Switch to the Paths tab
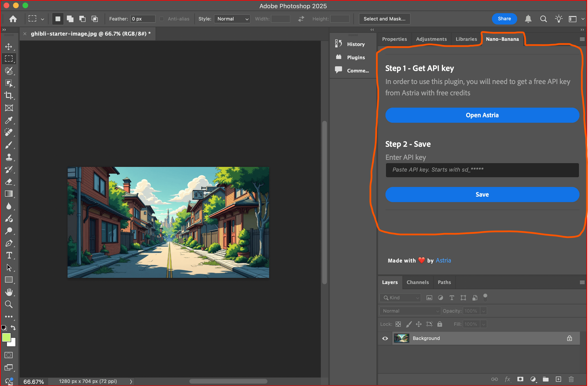 click(444, 282)
